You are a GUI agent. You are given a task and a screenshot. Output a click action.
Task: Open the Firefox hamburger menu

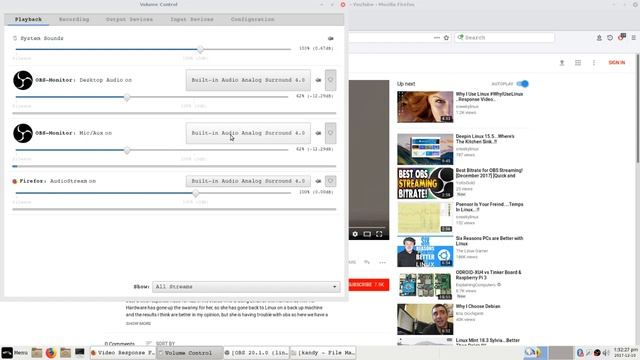click(633, 38)
